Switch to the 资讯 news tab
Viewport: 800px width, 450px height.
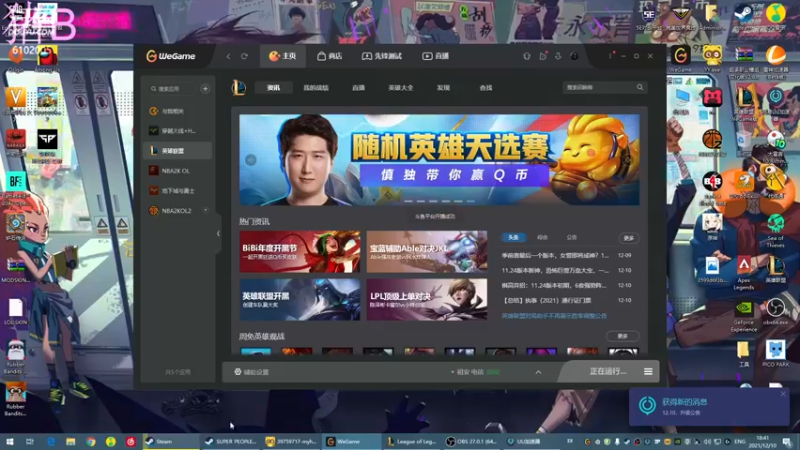click(273, 88)
